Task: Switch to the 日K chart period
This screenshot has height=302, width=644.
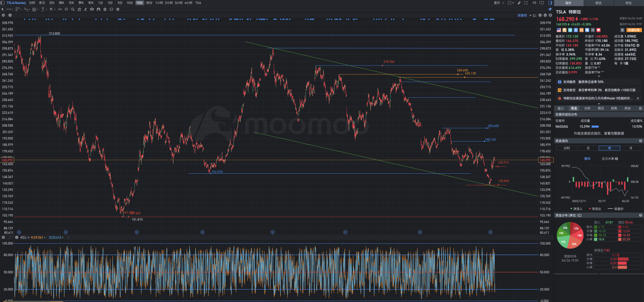Action: [x=52, y=3]
